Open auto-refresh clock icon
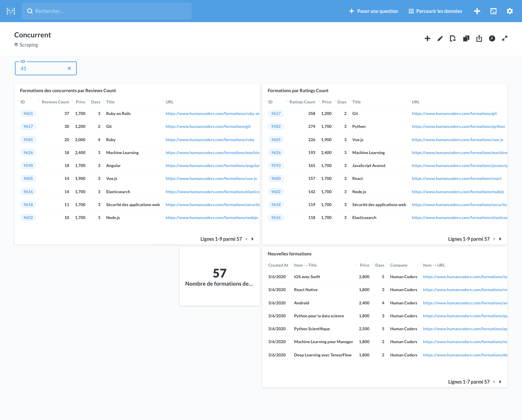Screen dimensions: 522x420 coord(492,38)
